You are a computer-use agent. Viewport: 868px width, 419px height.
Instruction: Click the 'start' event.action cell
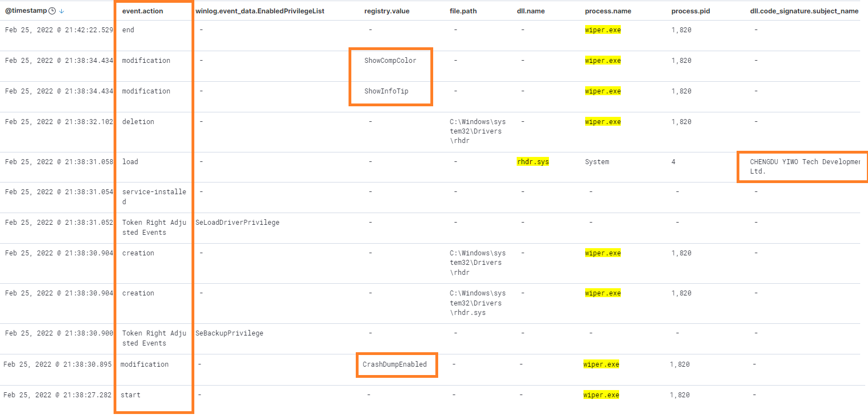[131, 395]
